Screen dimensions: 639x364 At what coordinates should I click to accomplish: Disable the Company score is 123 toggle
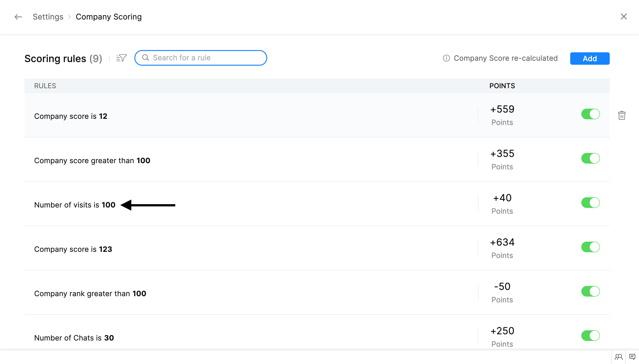590,247
